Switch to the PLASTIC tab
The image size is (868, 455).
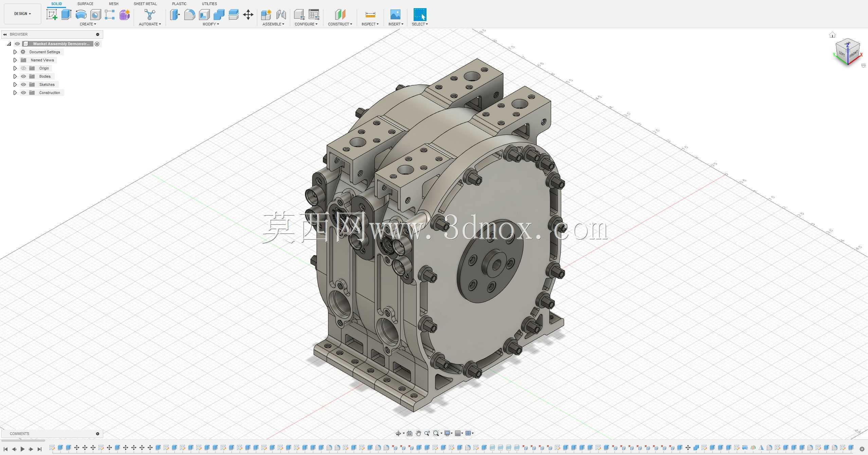pos(179,4)
